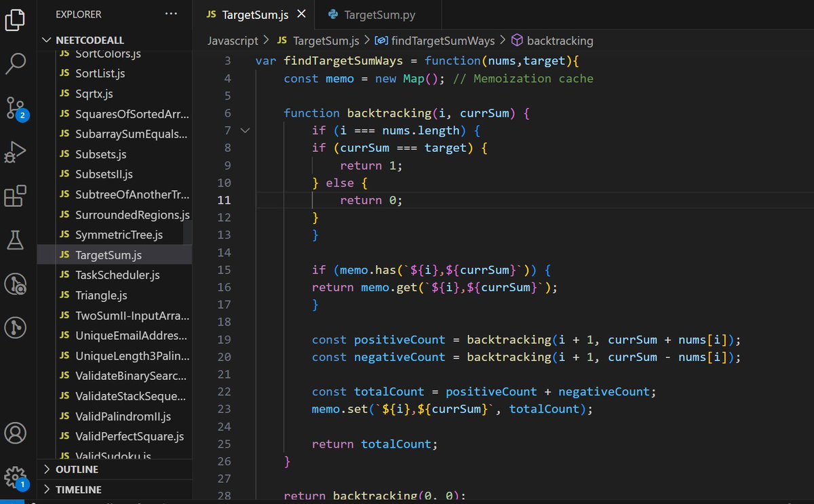Click 'findTargetSumWays' variable on line 3
The image size is (814, 504).
[x=343, y=61]
